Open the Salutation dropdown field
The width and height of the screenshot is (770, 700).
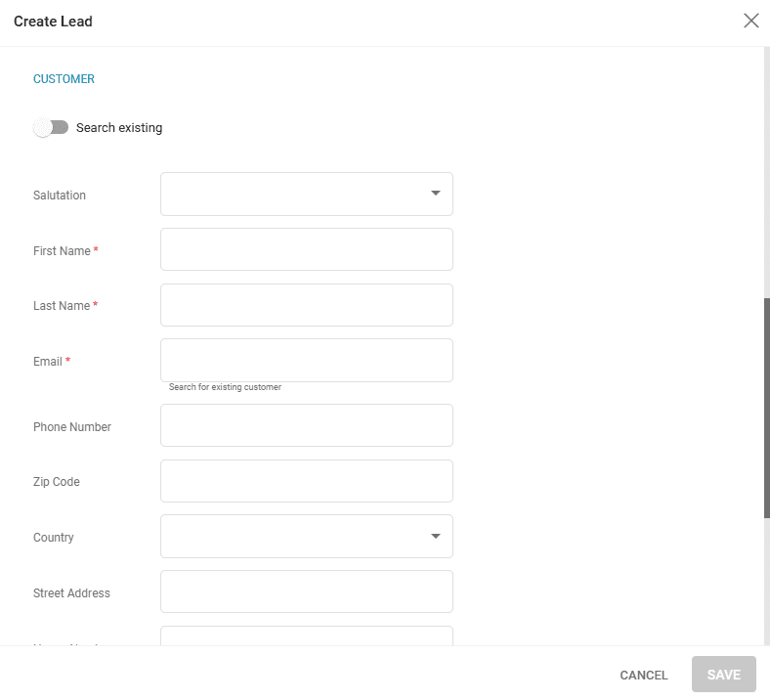click(x=293, y=195)
